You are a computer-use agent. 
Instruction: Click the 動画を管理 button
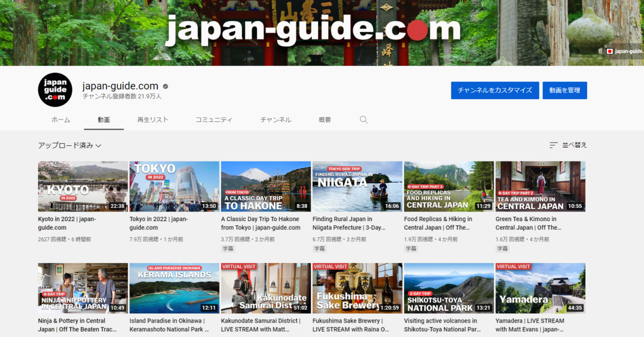tap(565, 90)
